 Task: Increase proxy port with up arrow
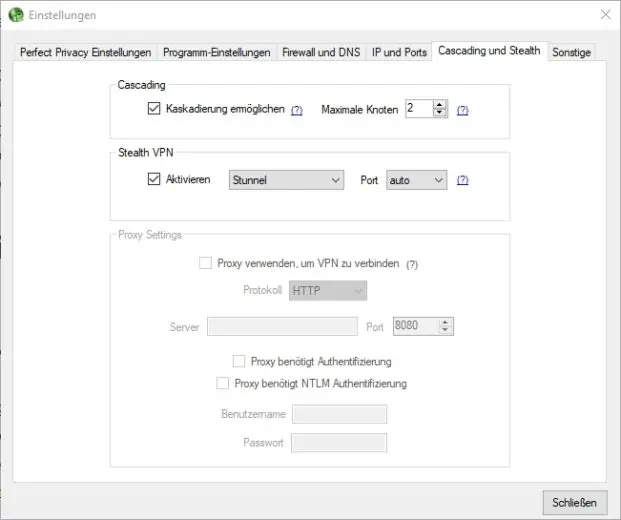coord(445,322)
